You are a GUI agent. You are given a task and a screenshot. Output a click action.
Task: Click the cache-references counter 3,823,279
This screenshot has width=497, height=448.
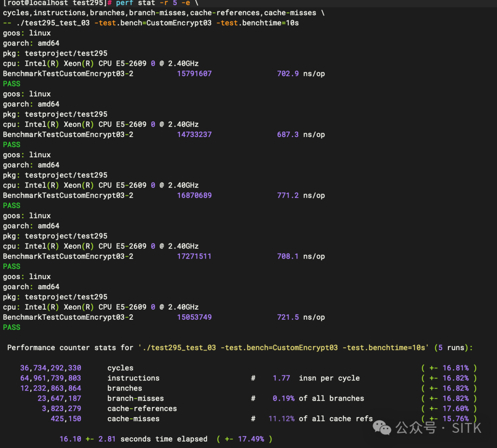[62, 408]
